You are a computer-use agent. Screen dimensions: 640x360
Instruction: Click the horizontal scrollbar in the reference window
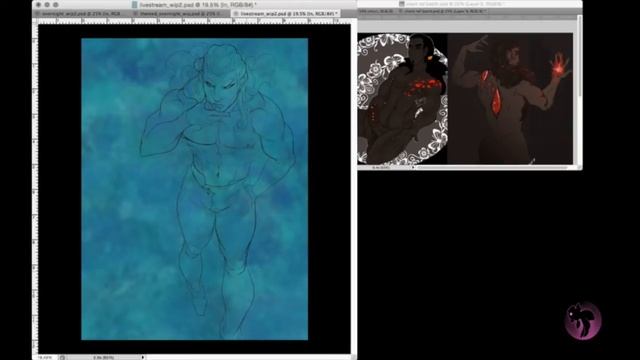tap(492, 167)
